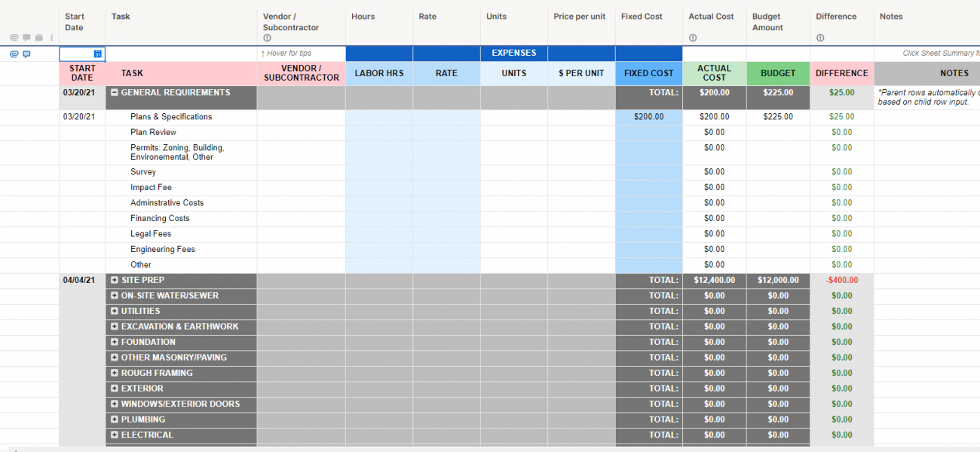Viewport: 980px width, 452px height.
Task: Click the info icon under the Vendor / Subcontractor header
Action: (267, 37)
